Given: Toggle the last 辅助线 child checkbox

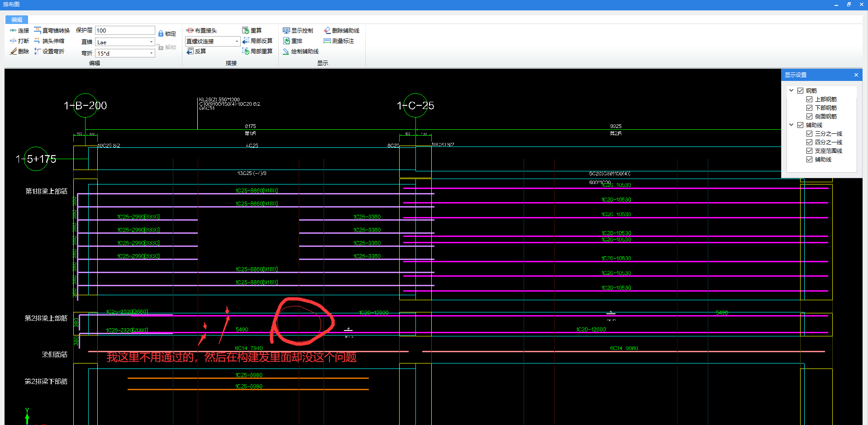Looking at the screenshot, I should 809,159.
